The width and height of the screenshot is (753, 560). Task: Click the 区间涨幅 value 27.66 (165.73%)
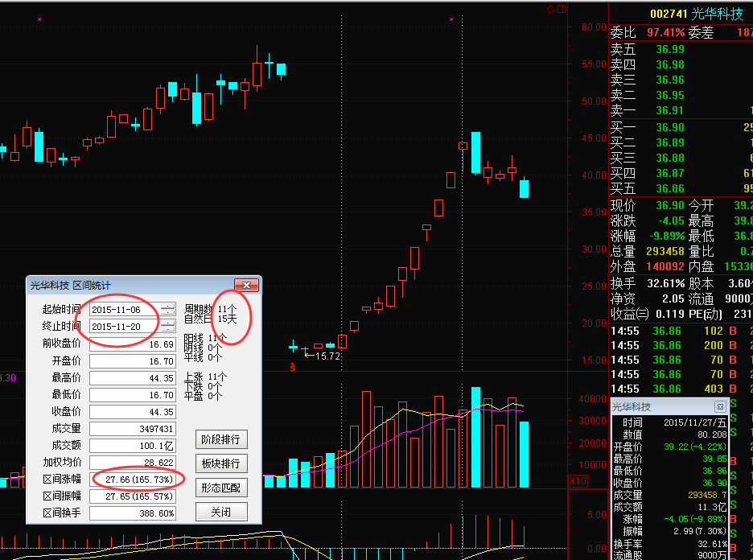(133, 480)
